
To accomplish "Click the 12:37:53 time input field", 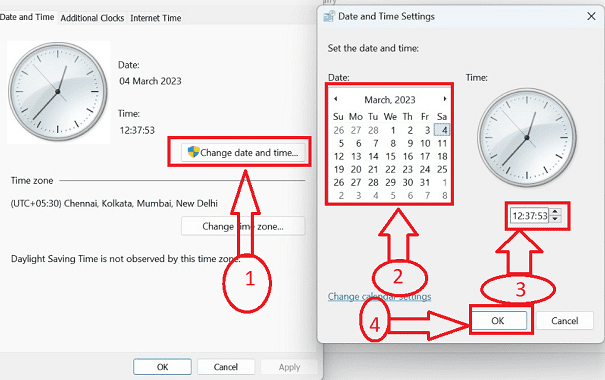I will pos(530,215).
